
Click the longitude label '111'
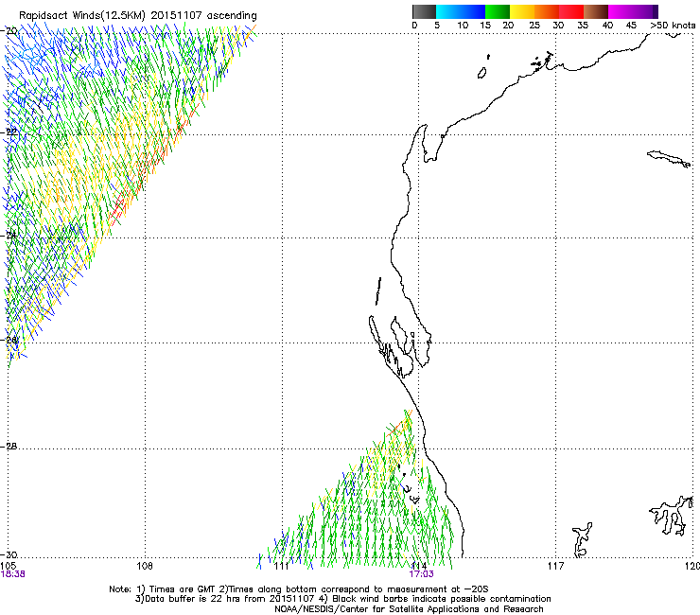[281, 566]
